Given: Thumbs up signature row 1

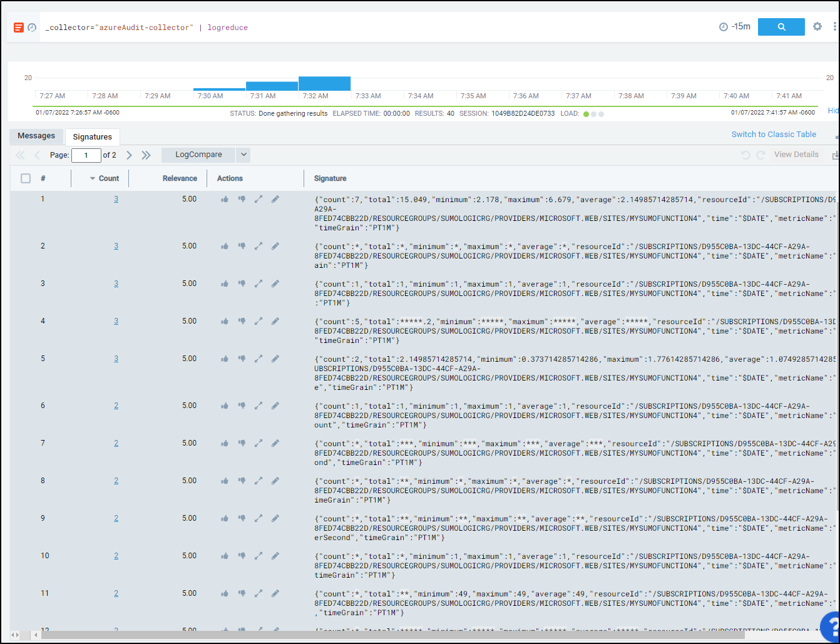Looking at the screenshot, I should click(225, 200).
